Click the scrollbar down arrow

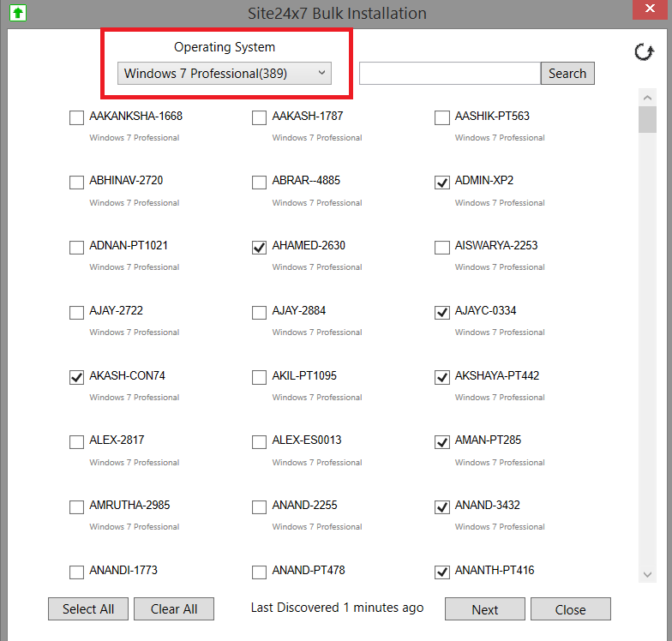pos(647,575)
